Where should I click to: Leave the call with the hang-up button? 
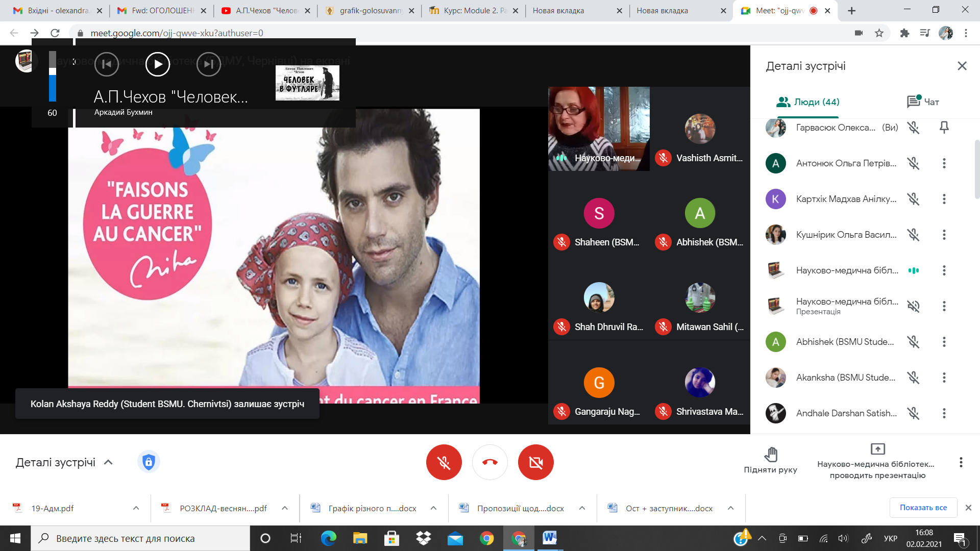pyautogui.click(x=490, y=462)
